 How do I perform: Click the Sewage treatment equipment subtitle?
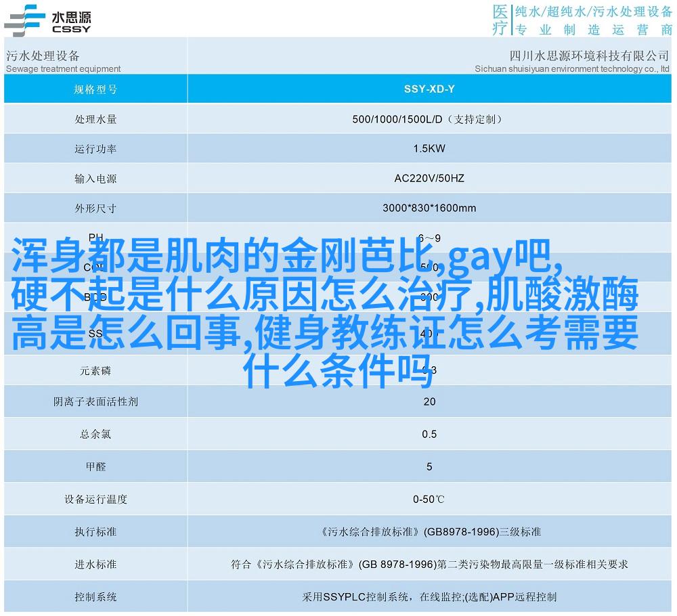click(x=63, y=68)
